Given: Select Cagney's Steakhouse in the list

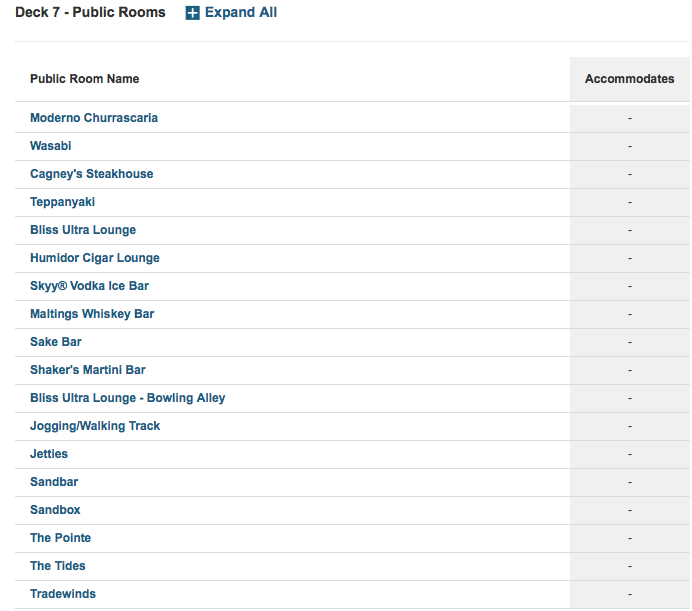Looking at the screenshot, I should pyautogui.click(x=92, y=174).
